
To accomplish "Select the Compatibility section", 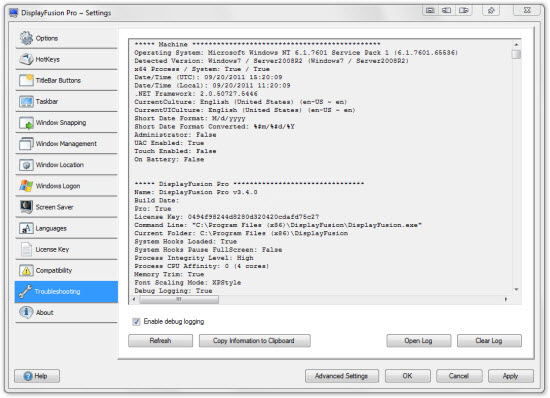I will pyautogui.click(x=66, y=270).
